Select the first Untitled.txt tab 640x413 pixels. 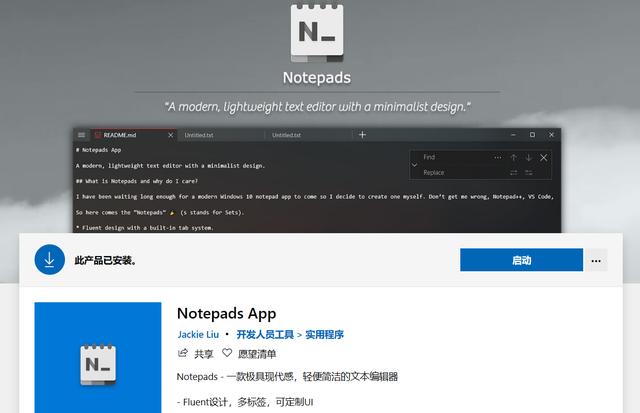tap(220, 135)
